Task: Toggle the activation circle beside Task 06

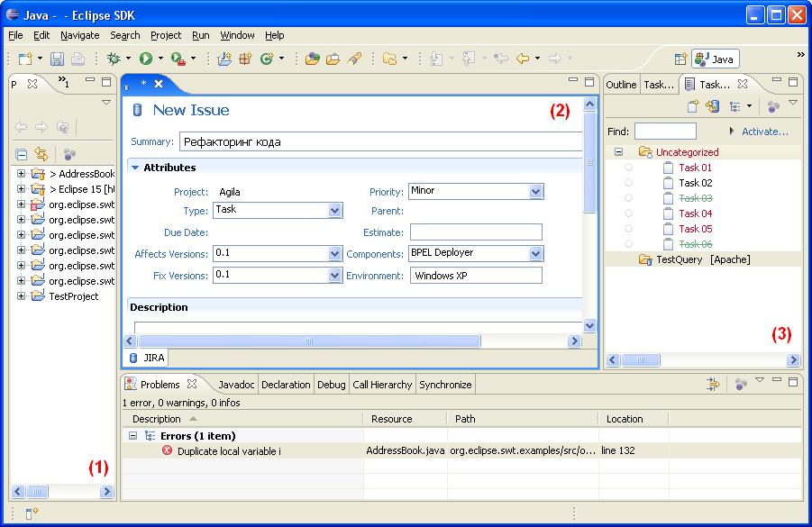Action: coord(629,244)
